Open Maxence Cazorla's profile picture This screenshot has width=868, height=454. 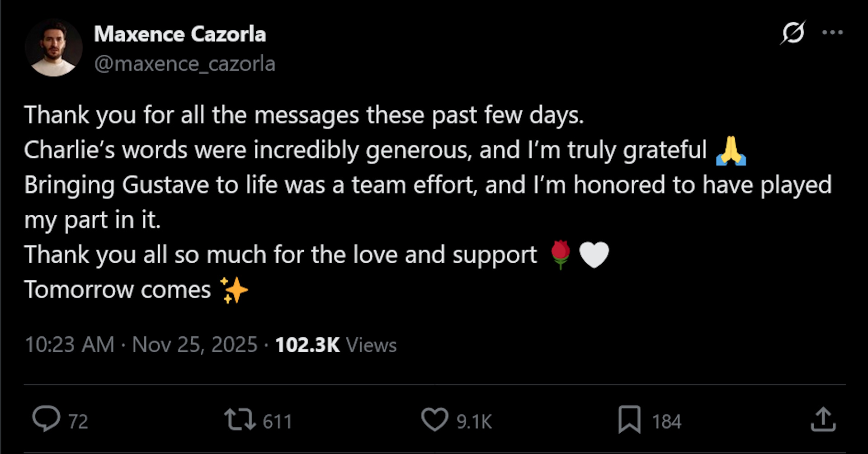[53, 48]
